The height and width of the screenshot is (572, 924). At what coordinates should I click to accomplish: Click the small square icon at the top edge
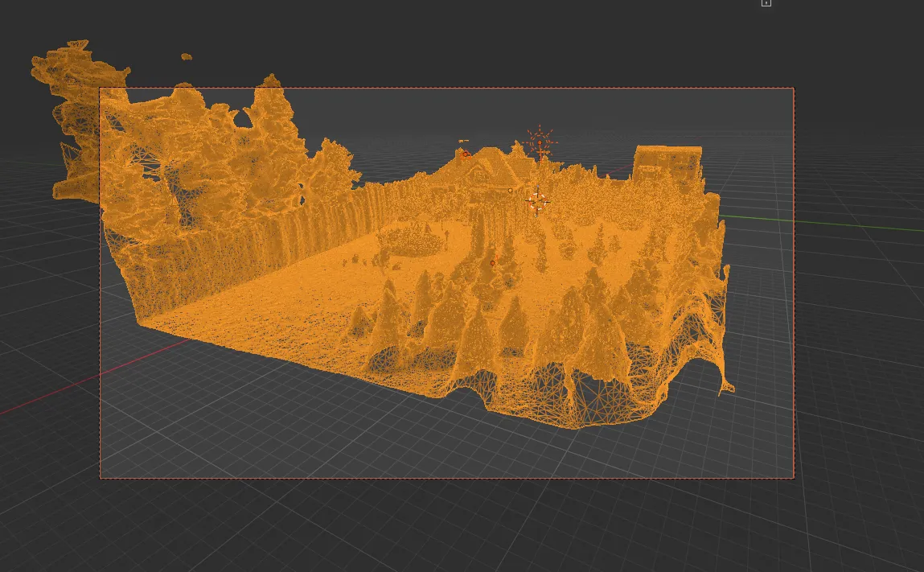(766, 3)
